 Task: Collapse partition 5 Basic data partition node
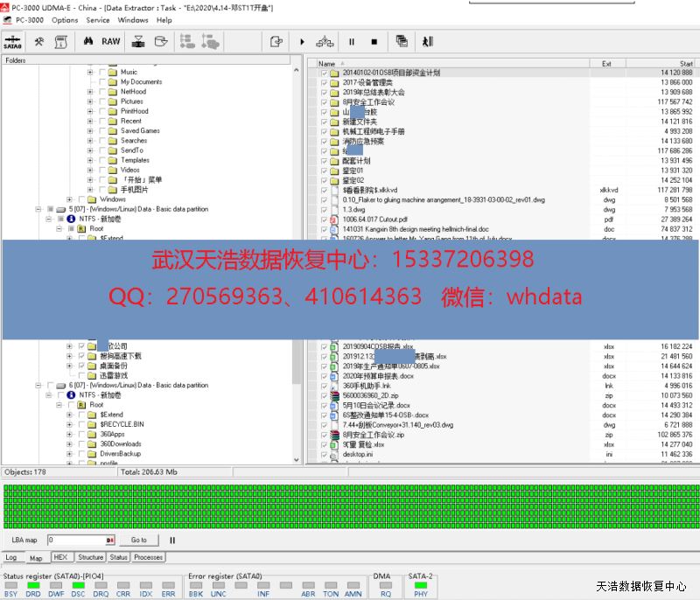(38, 210)
